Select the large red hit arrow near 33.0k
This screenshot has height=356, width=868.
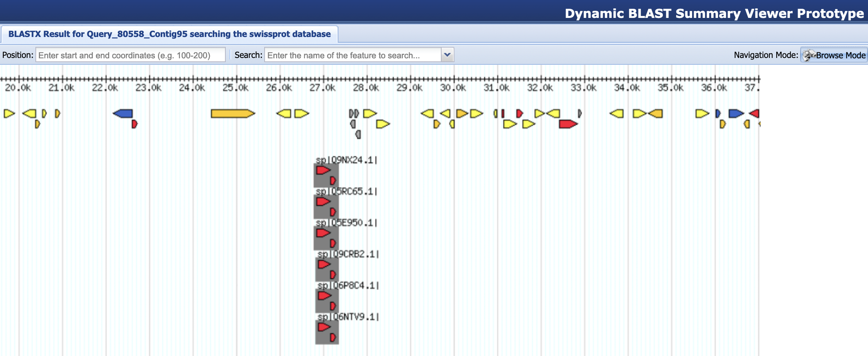[568, 124]
